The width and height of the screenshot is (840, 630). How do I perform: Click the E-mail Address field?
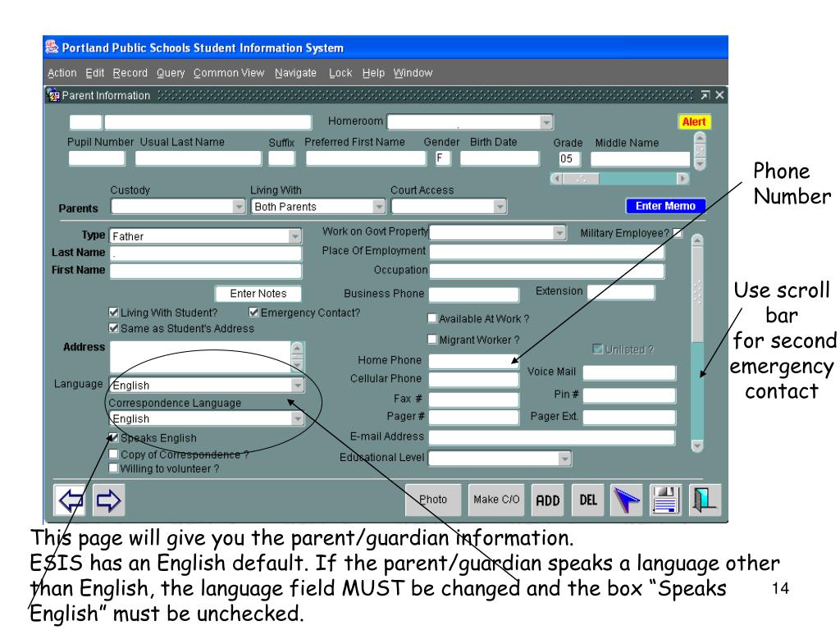point(552,437)
